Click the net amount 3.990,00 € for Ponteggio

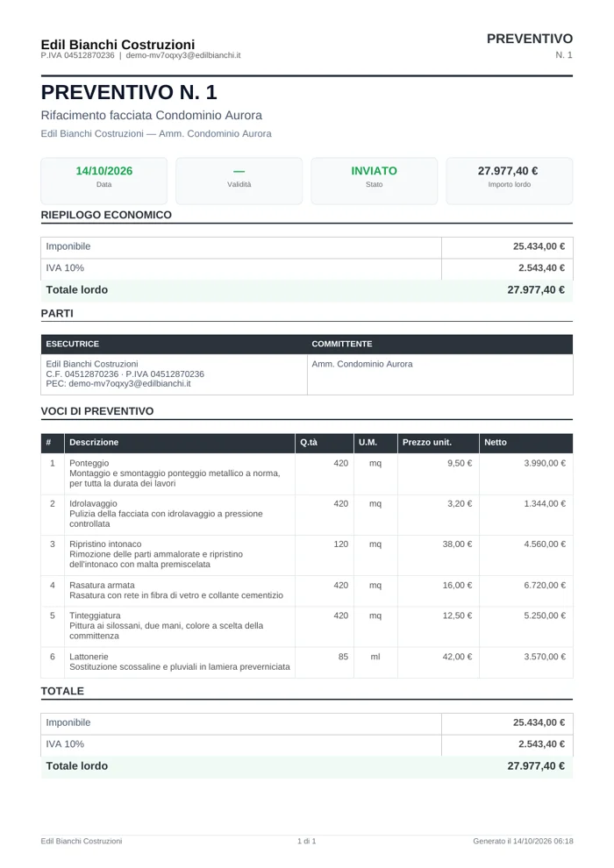point(545,463)
